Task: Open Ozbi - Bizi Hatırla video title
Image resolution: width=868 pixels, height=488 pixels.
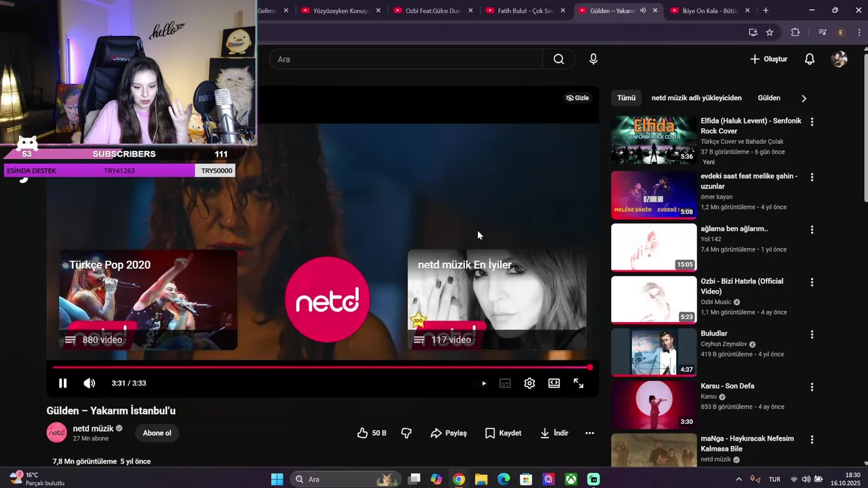Action: [x=742, y=286]
